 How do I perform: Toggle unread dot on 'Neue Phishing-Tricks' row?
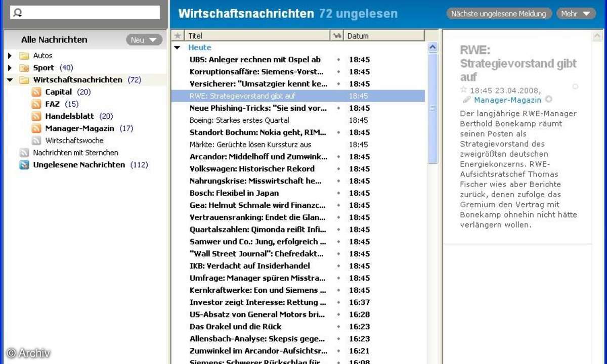pos(338,108)
